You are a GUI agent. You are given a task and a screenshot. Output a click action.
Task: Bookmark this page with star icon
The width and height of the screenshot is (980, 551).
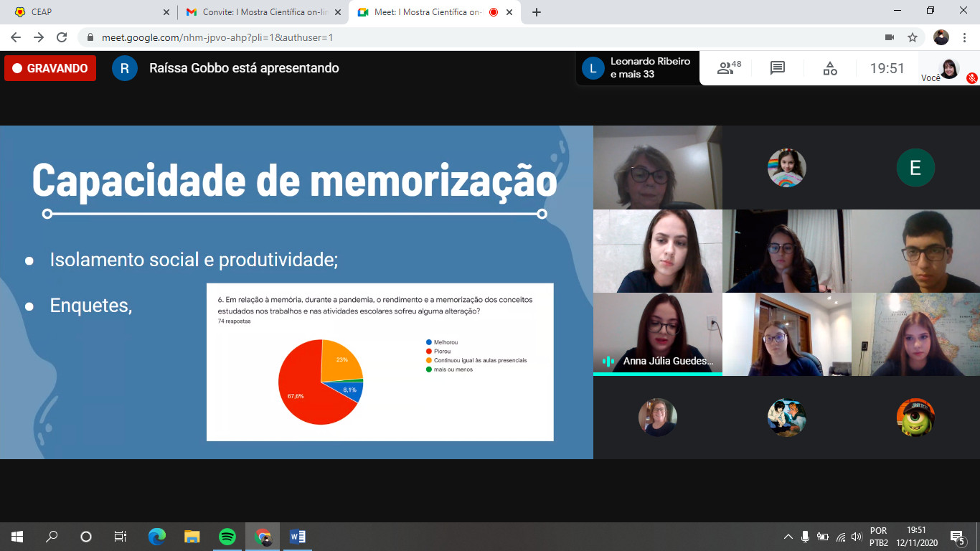pos(913,37)
